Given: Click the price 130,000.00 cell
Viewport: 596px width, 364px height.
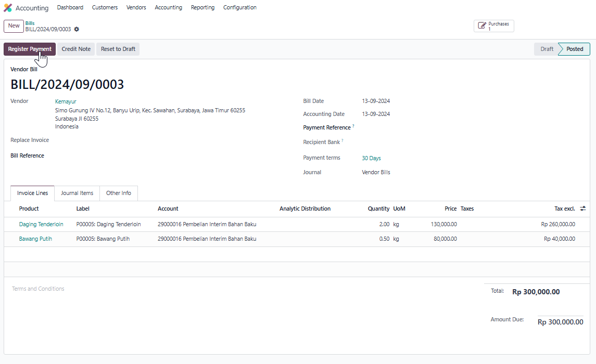Looking at the screenshot, I should (x=444, y=224).
